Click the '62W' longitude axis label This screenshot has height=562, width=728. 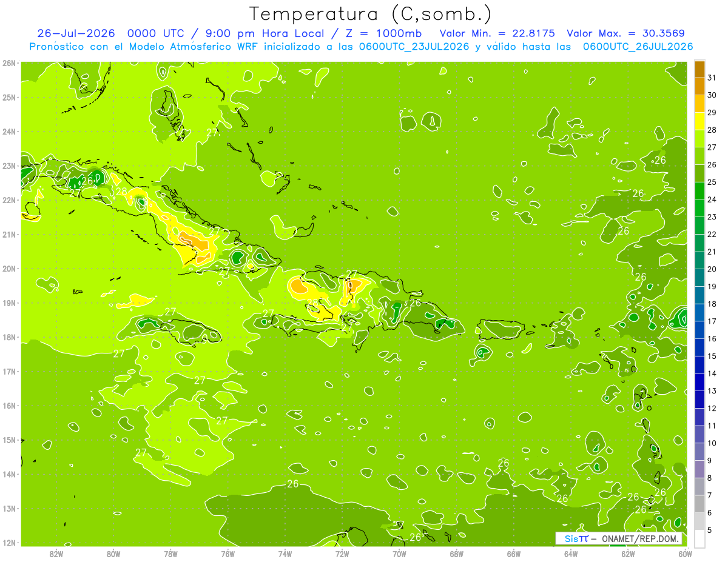(628, 554)
